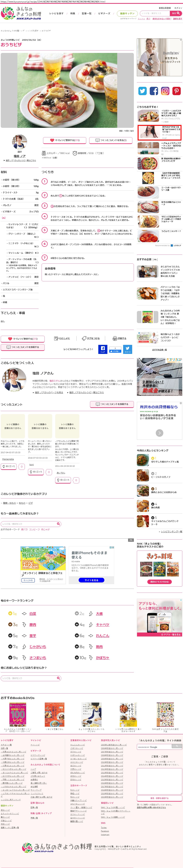
Task: Open レシピランキング一覧 arrow link
Action: click(x=171, y=531)
